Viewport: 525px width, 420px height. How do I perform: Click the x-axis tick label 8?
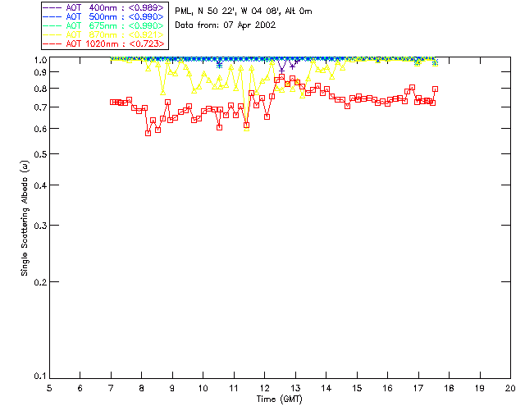click(x=142, y=388)
